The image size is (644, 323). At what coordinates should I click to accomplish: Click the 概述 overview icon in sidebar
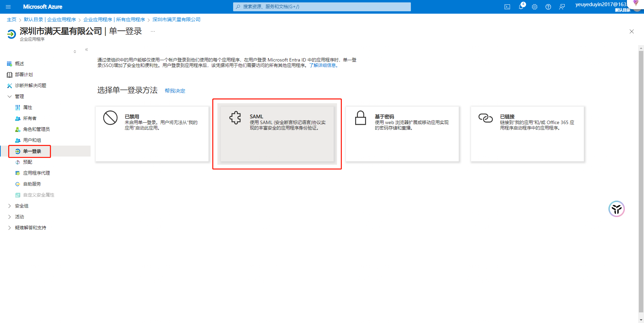(10, 64)
